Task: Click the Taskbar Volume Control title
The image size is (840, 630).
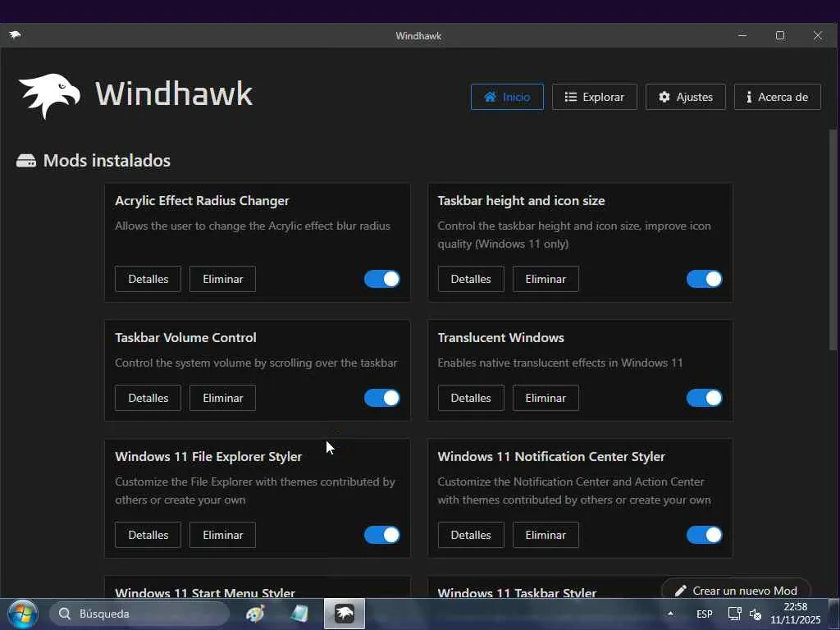Action: click(x=185, y=338)
